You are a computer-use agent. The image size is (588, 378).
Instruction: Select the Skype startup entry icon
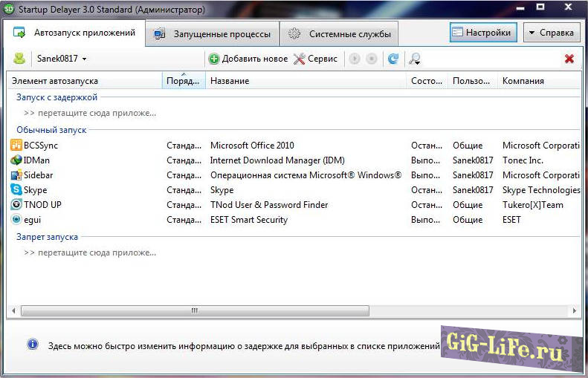pyautogui.click(x=16, y=190)
